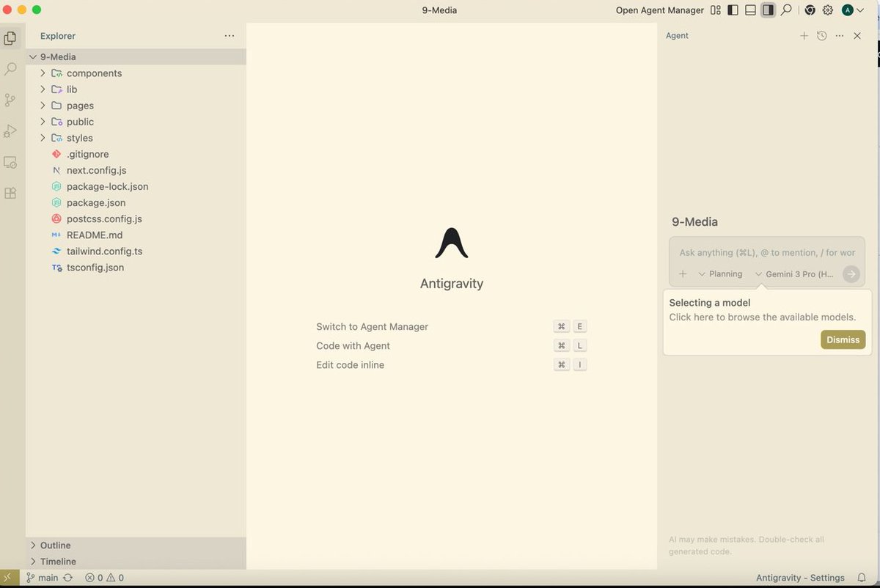Open the Planning mode dropdown
This screenshot has width=880, height=588.
(x=720, y=274)
